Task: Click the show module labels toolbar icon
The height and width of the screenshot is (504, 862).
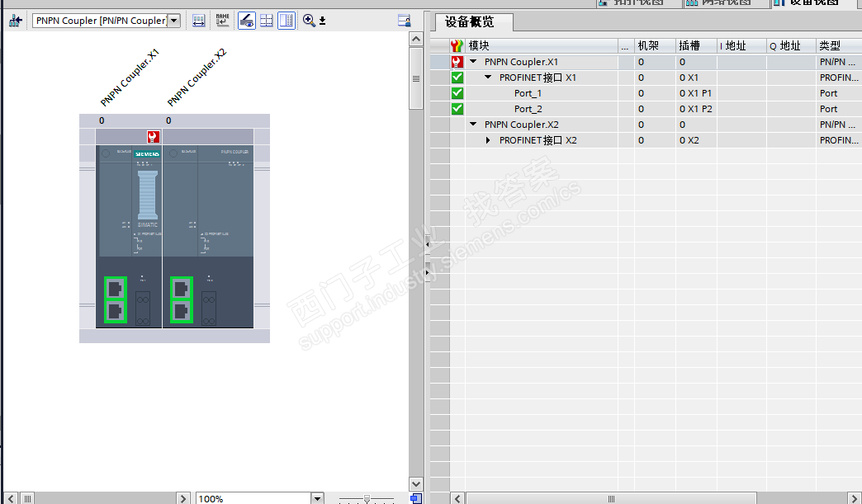Action: (198, 21)
